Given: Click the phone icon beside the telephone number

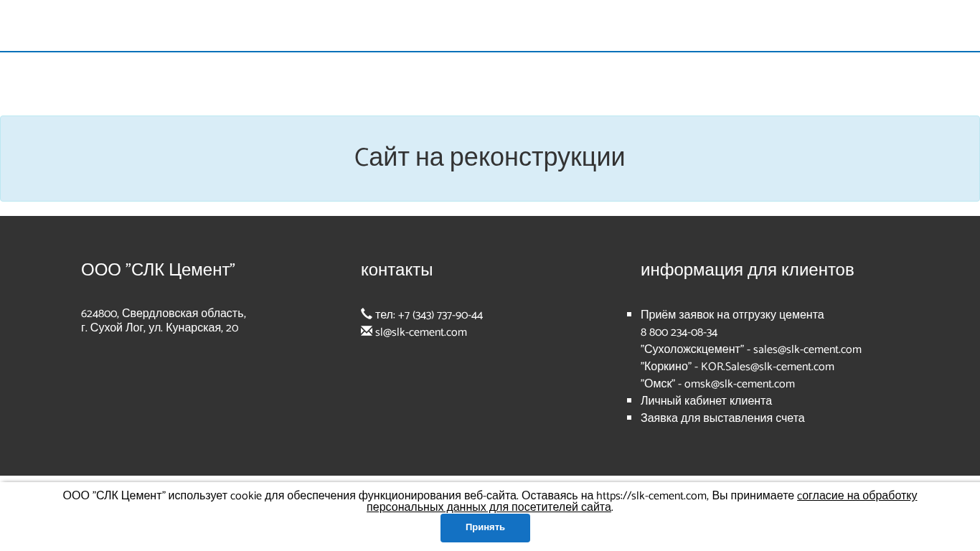Looking at the screenshot, I should click(367, 314).
